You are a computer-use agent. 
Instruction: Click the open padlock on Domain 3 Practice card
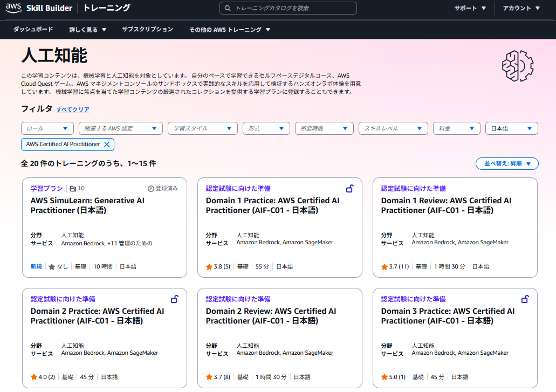(524, 299)
